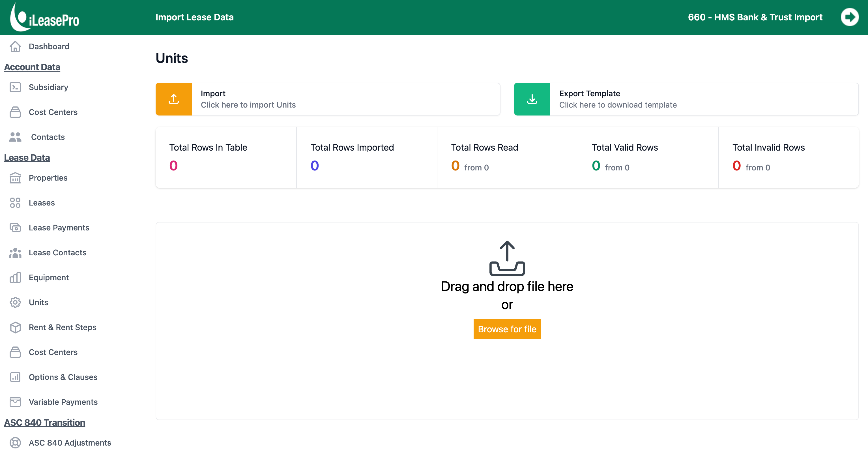The width and height of the screenshot is (868, 462).
Task: Click the Lease Contacts group icon
Action: [15, 253]
